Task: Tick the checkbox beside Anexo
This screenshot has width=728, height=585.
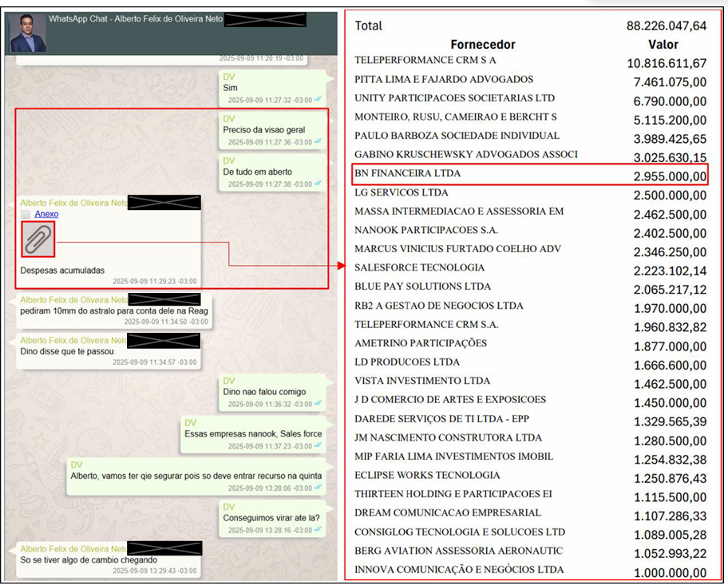Action: pos(26,214)
